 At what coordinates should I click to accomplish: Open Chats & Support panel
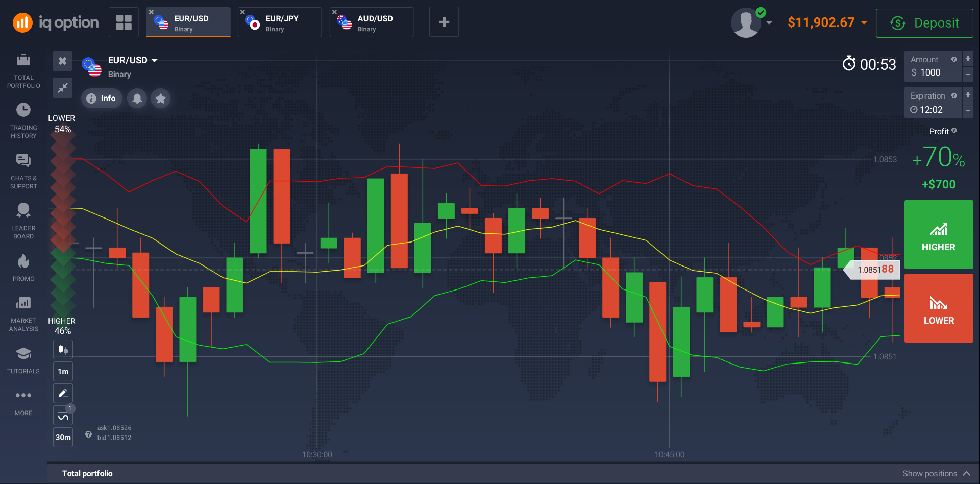click(23, 171)
